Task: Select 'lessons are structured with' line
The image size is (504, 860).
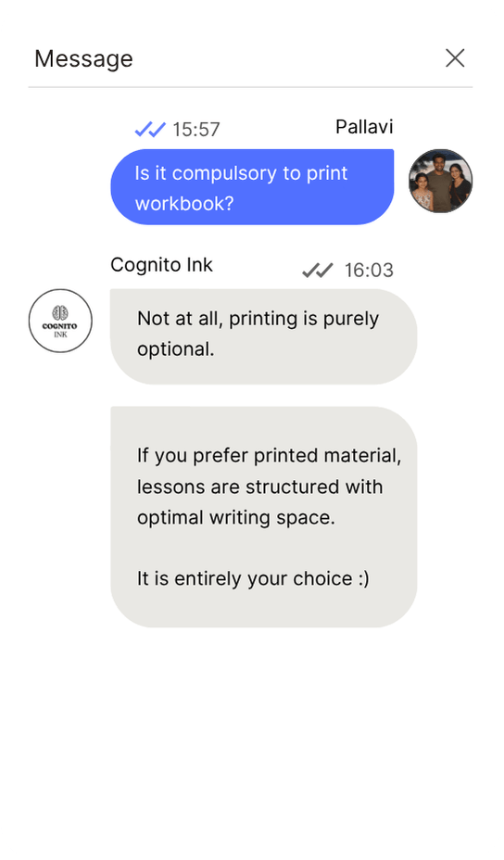Action: 259,487
